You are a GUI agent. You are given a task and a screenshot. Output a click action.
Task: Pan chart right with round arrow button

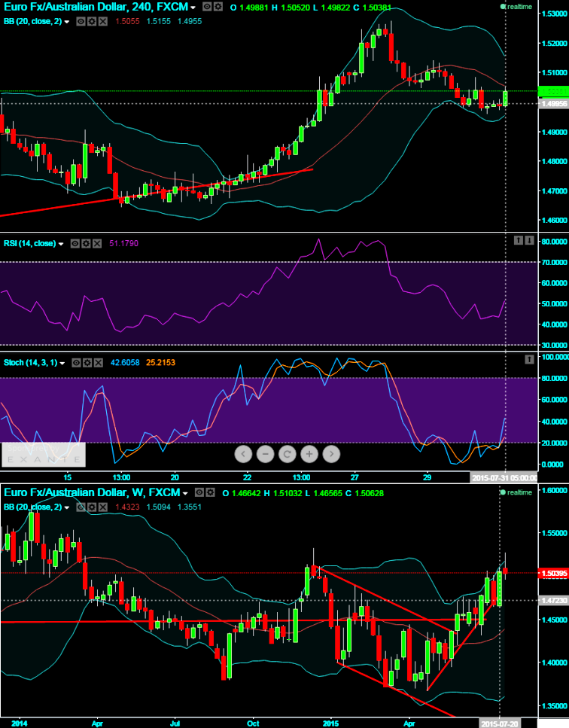tap(331, 454)
